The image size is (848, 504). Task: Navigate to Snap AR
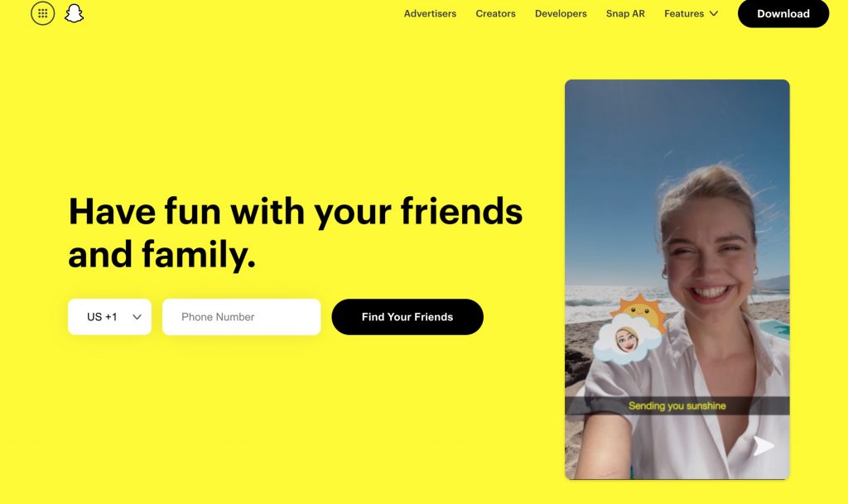[x=625, y=13]
